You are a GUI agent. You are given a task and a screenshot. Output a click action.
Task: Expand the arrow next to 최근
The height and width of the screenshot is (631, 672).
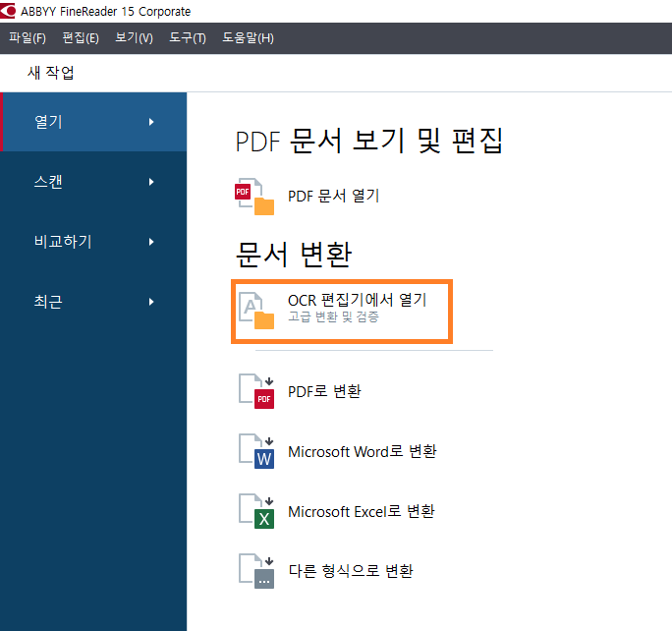tap(151, 302)
